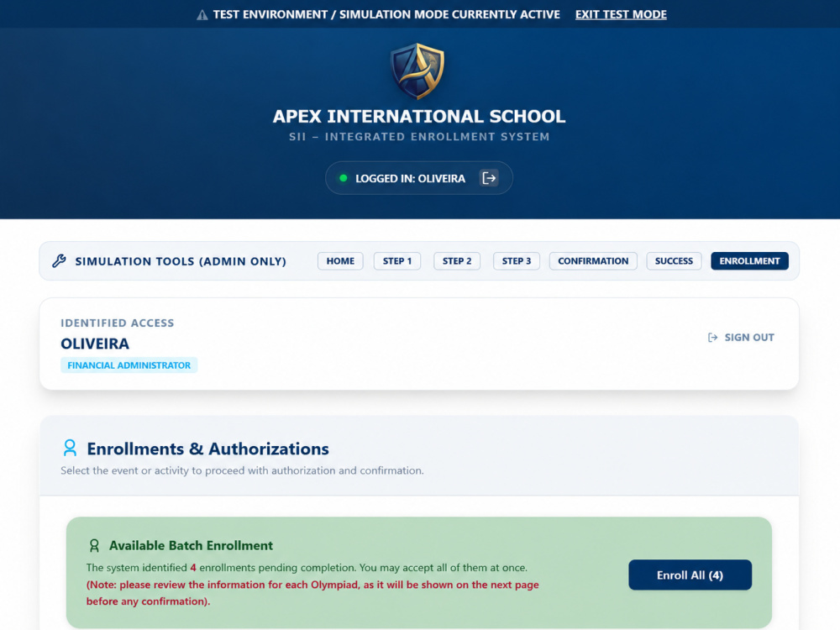This screenshot has width=840, height=630.
Task: Click the wrench icon in Simulation Tools
Action: click(59, 261)
